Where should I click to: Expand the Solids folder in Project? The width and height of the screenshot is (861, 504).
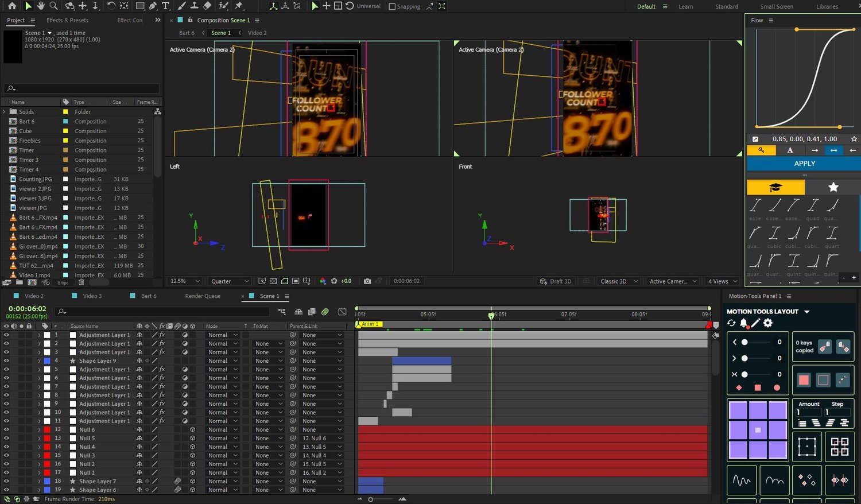click(5, 112)
